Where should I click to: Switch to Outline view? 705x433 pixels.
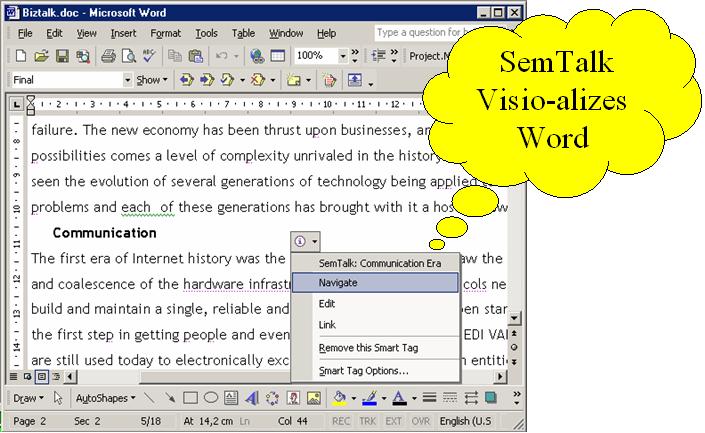tap(55, 376)
